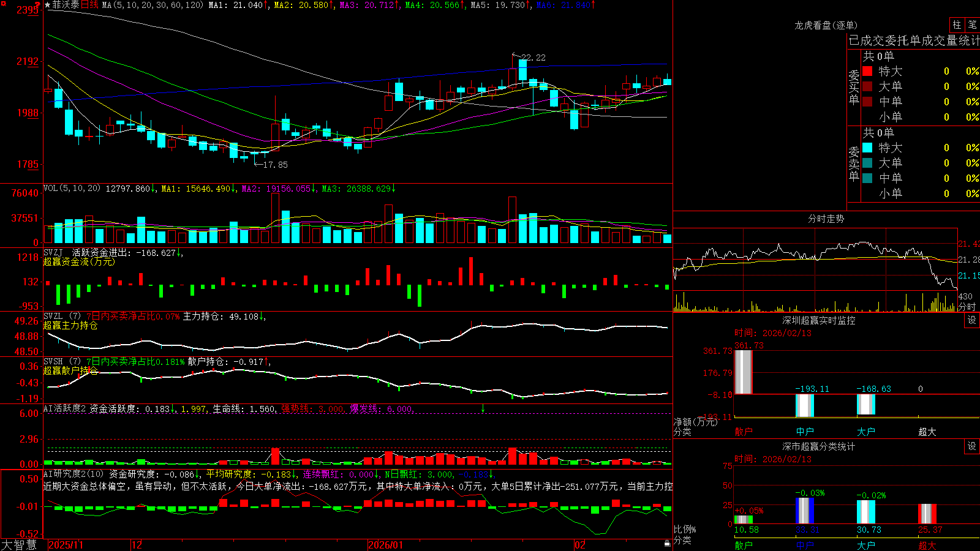Select the SVSH (7) indicator label
This screenshot has width=980, height=551.
pos(62,362)
